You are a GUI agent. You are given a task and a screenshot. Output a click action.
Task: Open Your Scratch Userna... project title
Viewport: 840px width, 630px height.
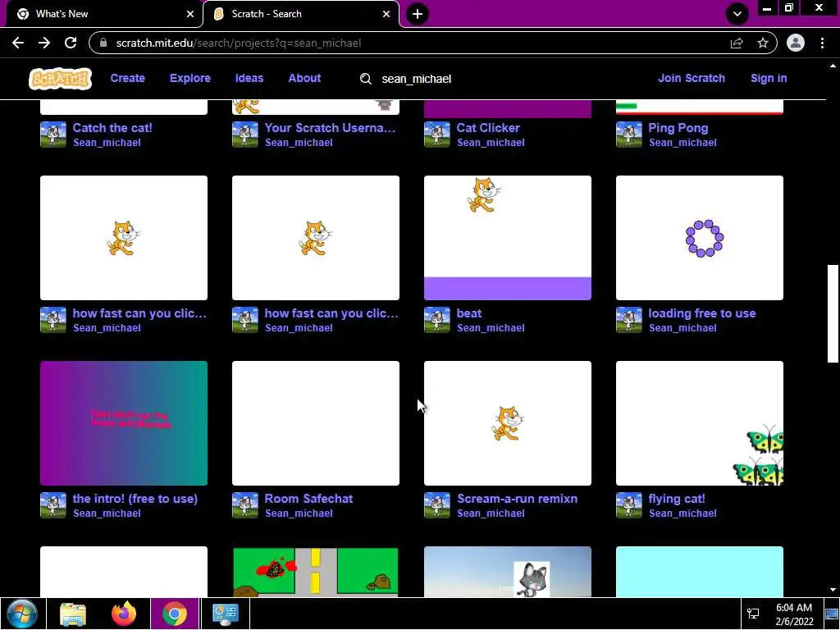330,128
